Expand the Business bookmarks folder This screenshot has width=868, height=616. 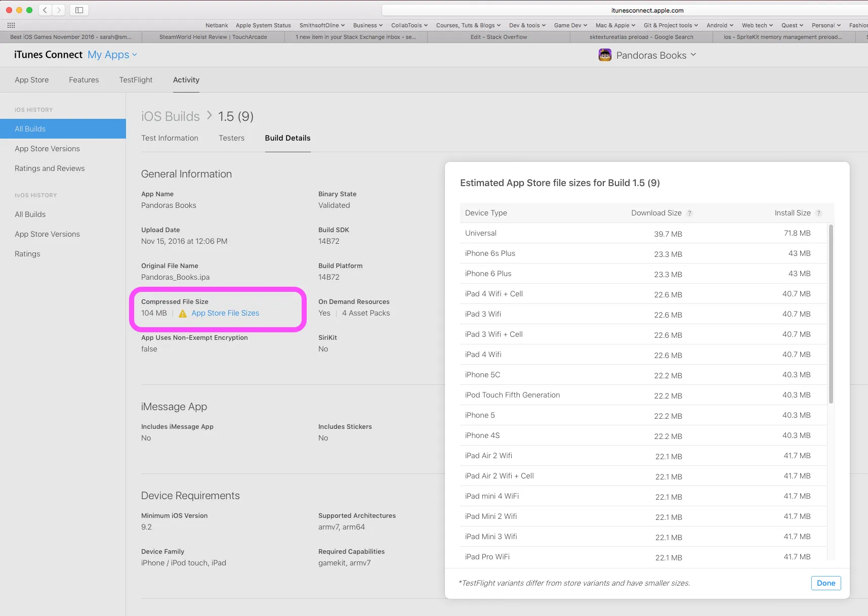[x=368, y=25]
